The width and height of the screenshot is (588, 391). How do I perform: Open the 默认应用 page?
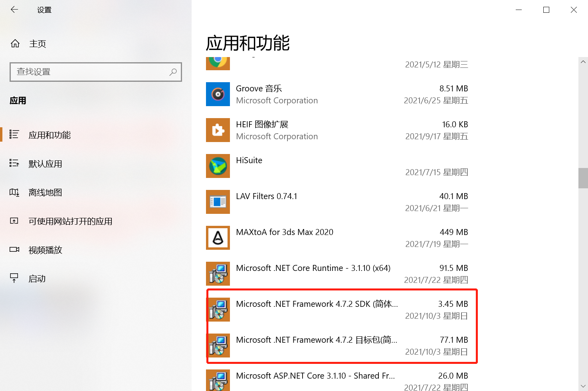pos(46,164)
